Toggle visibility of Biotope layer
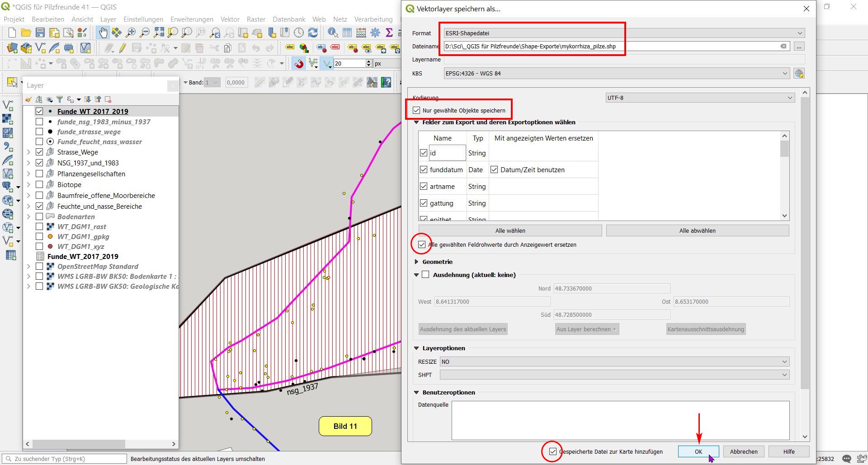 pos(39,184)
